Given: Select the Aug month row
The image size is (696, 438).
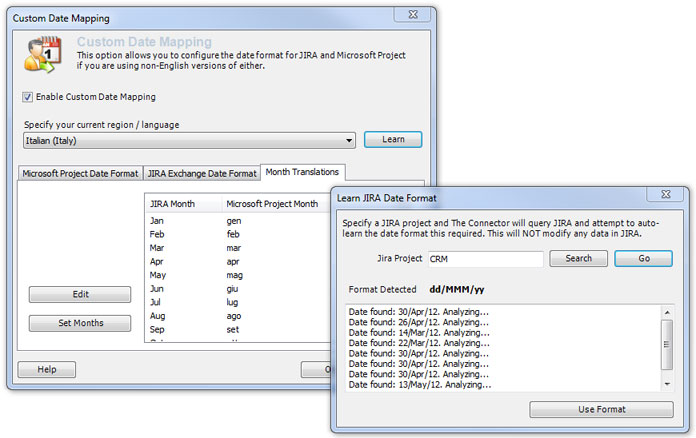Looking at the screenshot, I should point(237,316).
